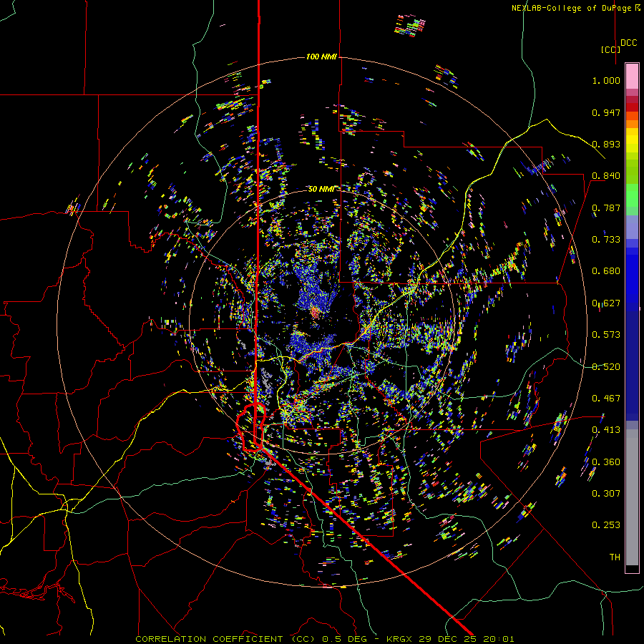Click the 0.840 scale value

[x=606, y=176]
